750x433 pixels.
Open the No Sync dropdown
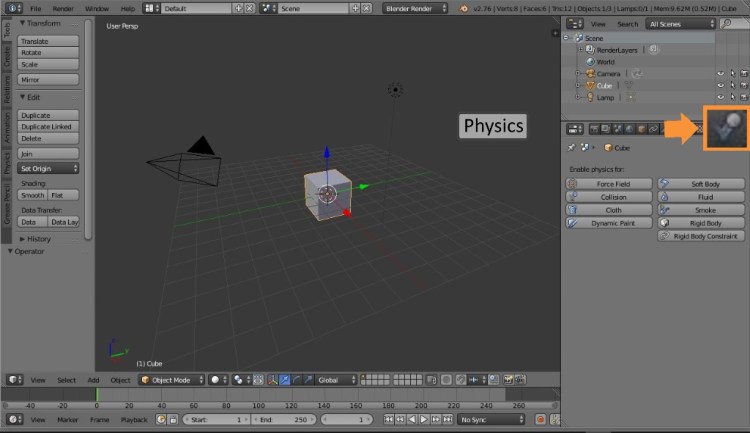tap(491, 419)
